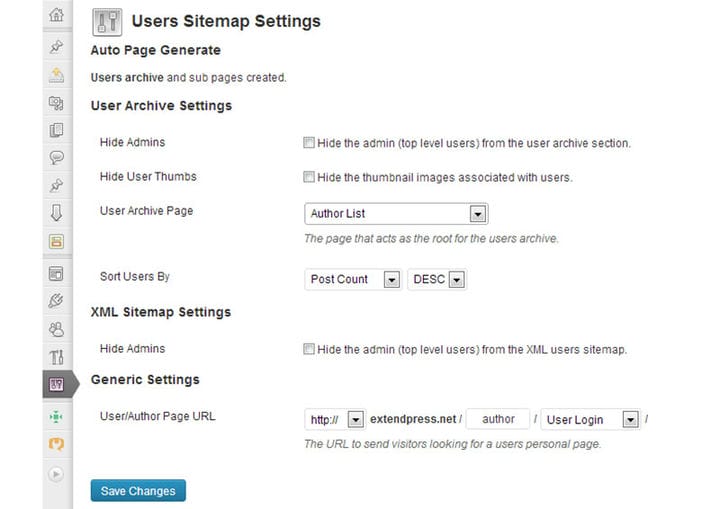
Task: Open the Users people icon in sidebar
Action: tap(56, 329)
